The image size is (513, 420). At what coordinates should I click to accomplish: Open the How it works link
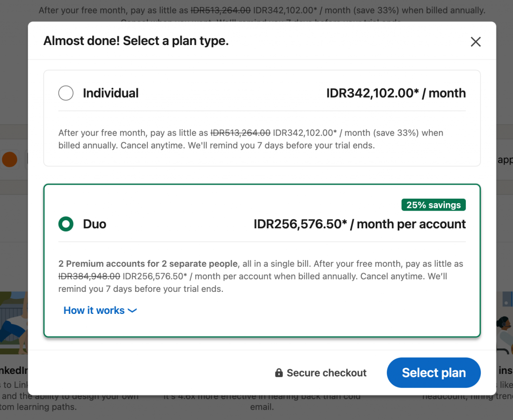click(94, 310)
